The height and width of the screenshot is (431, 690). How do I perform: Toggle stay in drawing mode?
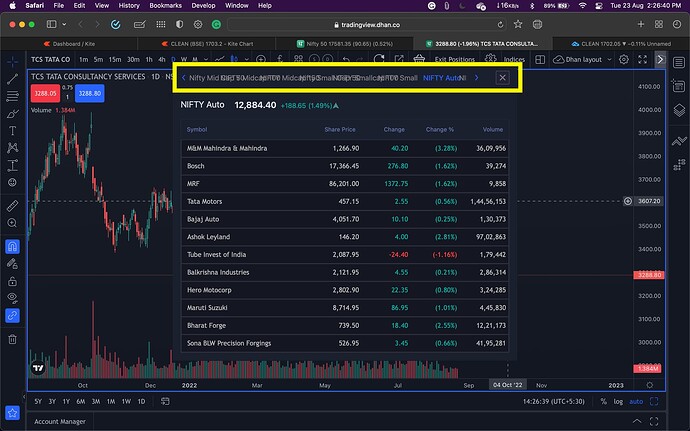tap(12, 264)
